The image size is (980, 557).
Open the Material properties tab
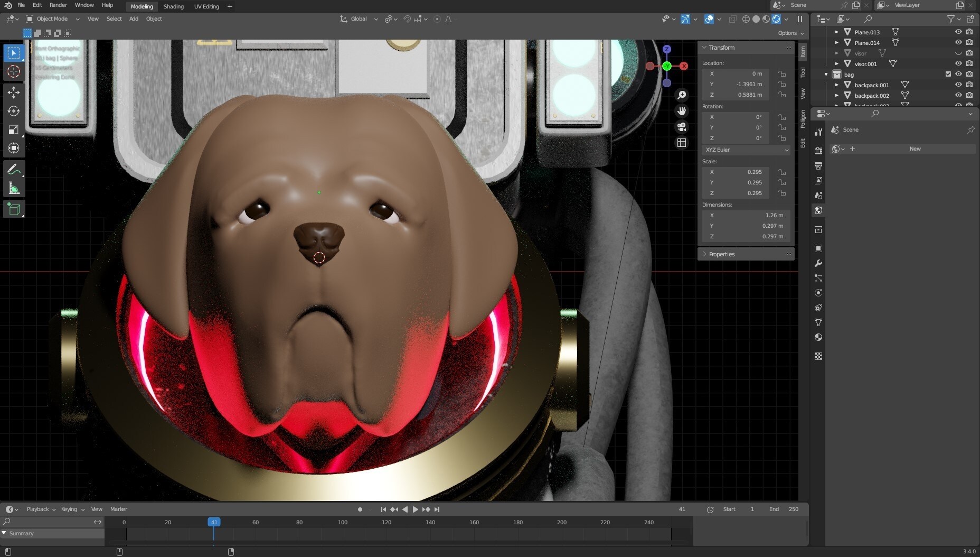(818, 337)
